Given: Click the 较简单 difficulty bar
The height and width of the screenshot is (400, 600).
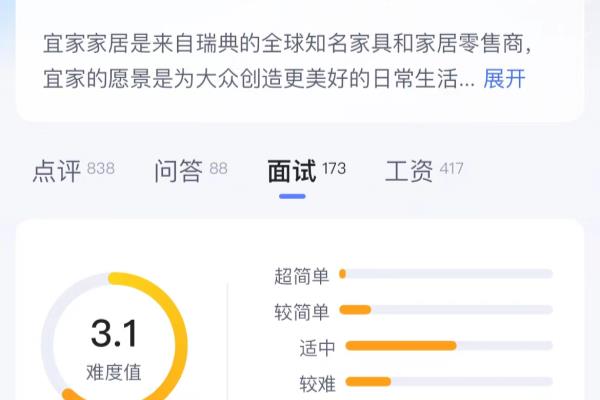Looking at the screenshot, I should (446, 309).
